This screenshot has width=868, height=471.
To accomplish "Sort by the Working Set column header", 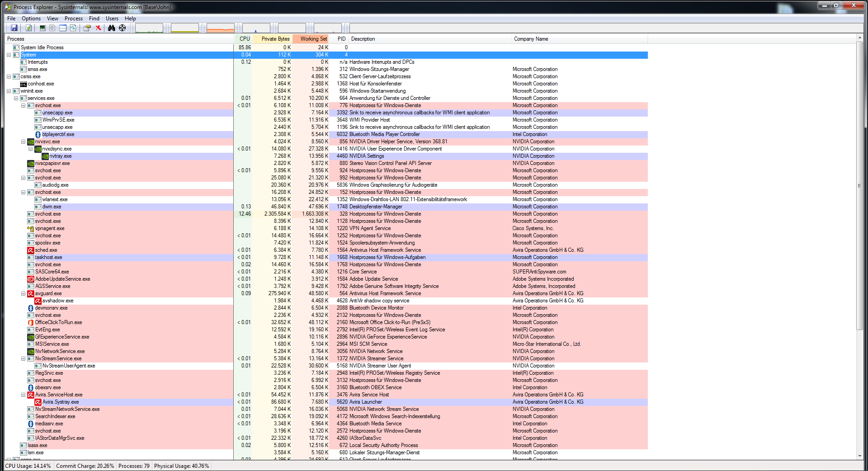I will [311, 39].
